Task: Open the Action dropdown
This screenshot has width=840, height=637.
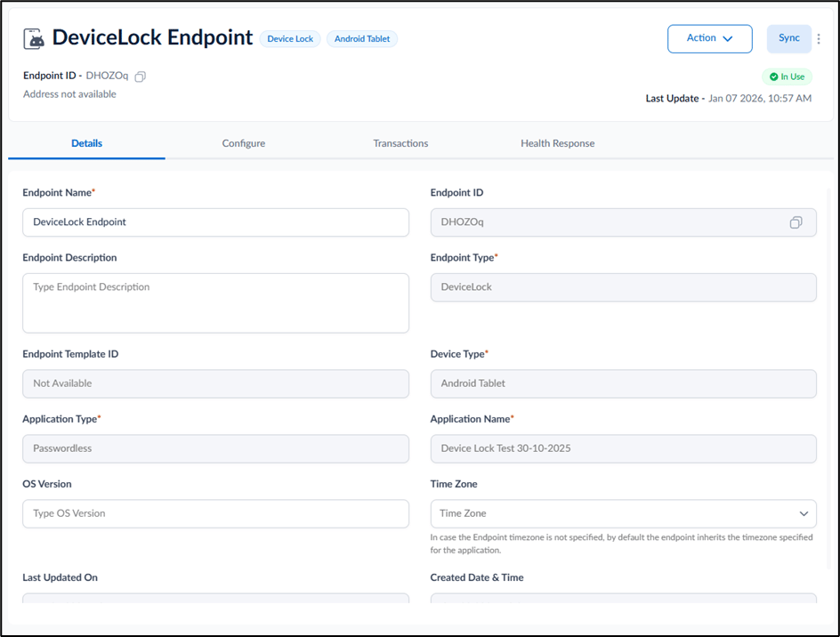Action: pyautogui.click(x=710, y=38)
